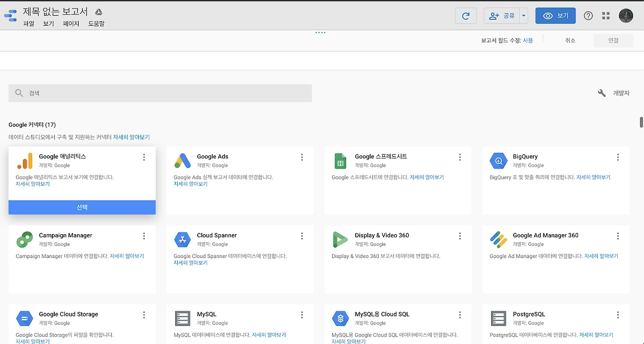Screen dimensions: 644x344
Task: Open more options for Google 애널리틱스 card
Action: point(144,157)
